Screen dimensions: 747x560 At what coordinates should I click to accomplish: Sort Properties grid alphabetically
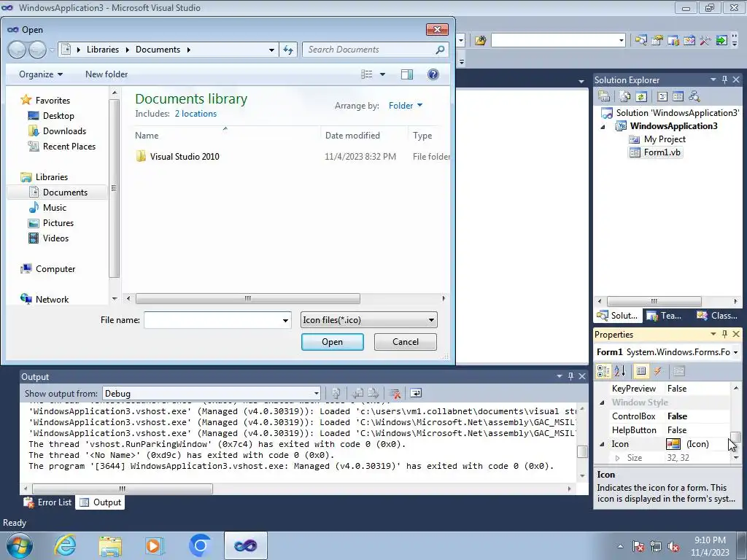[x=620, y=371]
